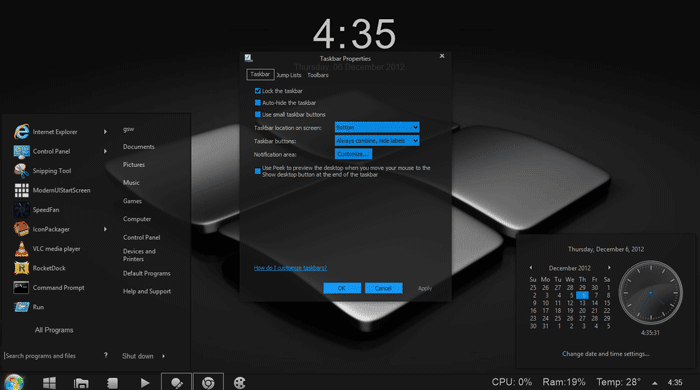Open Devices and Printers

139,255
